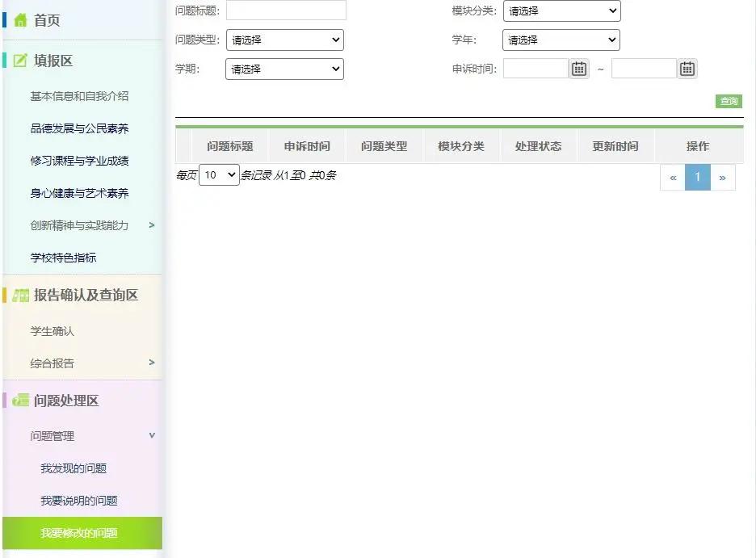Click the icon beside 报告确认及查询区

pos(19,296)
